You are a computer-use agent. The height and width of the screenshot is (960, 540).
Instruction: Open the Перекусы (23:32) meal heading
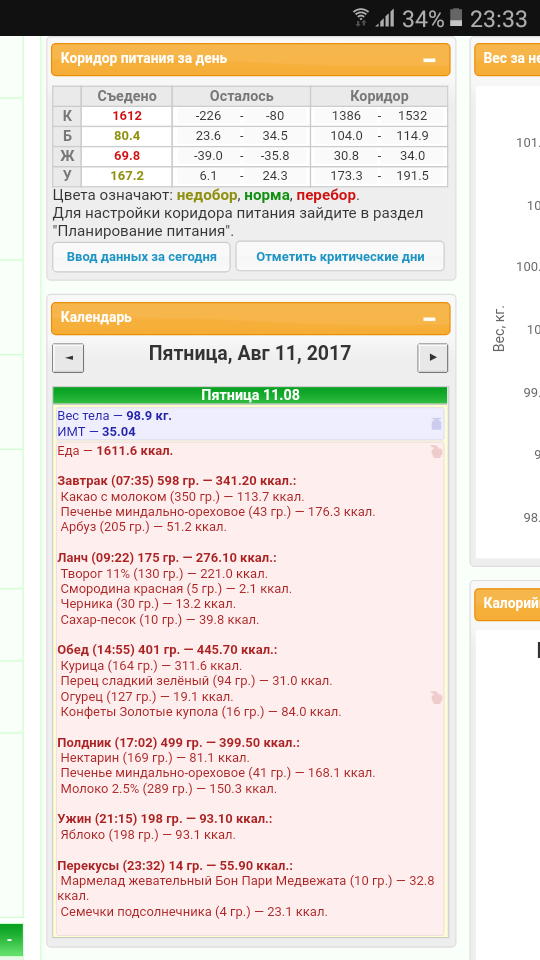(175, 866)
